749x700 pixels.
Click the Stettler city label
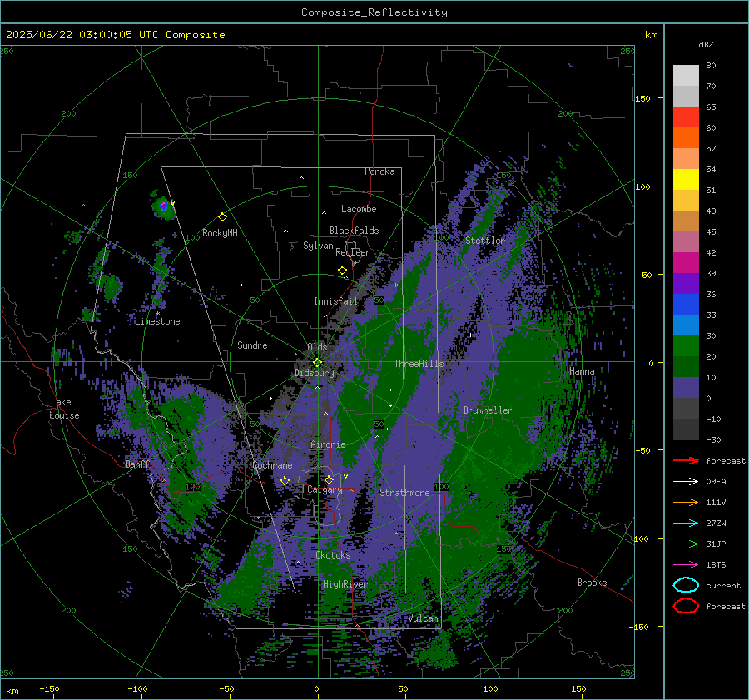[x=485, y=241]
